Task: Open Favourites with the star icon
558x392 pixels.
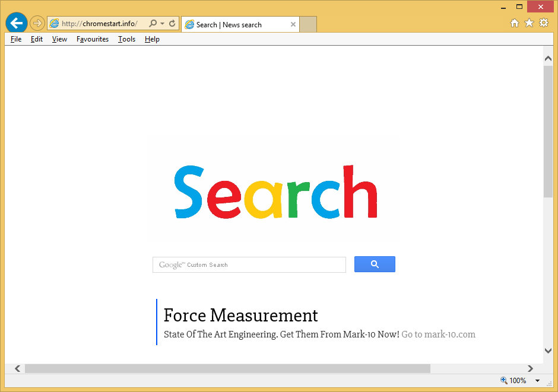Action: (529, 23)
